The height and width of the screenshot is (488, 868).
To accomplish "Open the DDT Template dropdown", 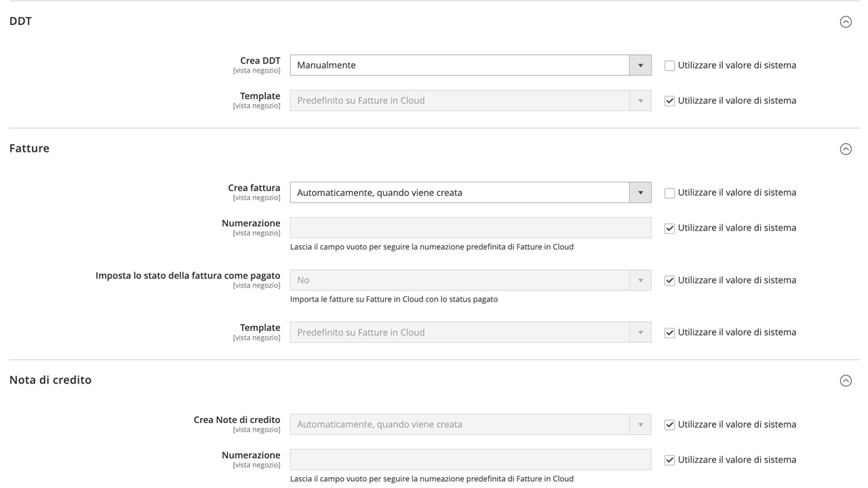I will pyautogui.click(x=471, y=100).
